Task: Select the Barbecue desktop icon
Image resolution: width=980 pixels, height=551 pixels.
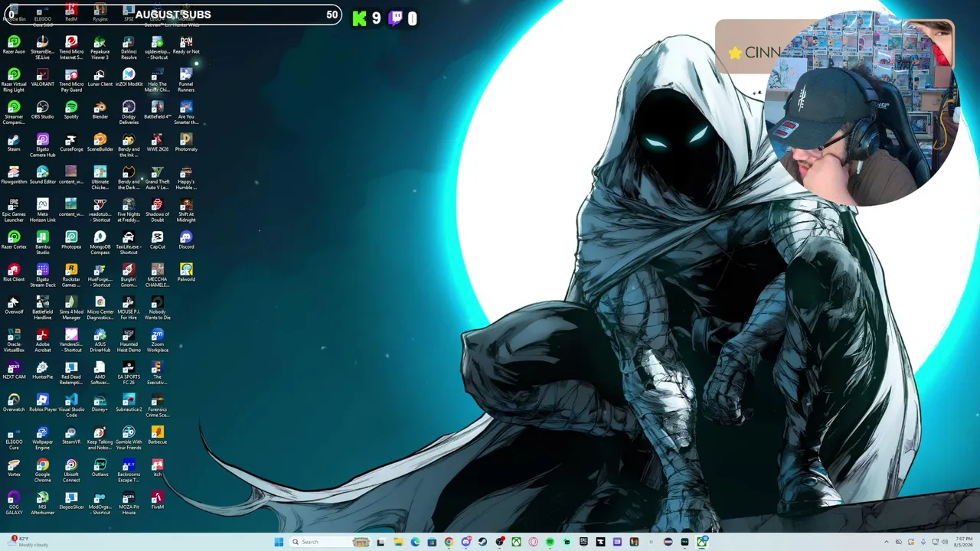Action: pyautogui.click(x=158, y=436)
